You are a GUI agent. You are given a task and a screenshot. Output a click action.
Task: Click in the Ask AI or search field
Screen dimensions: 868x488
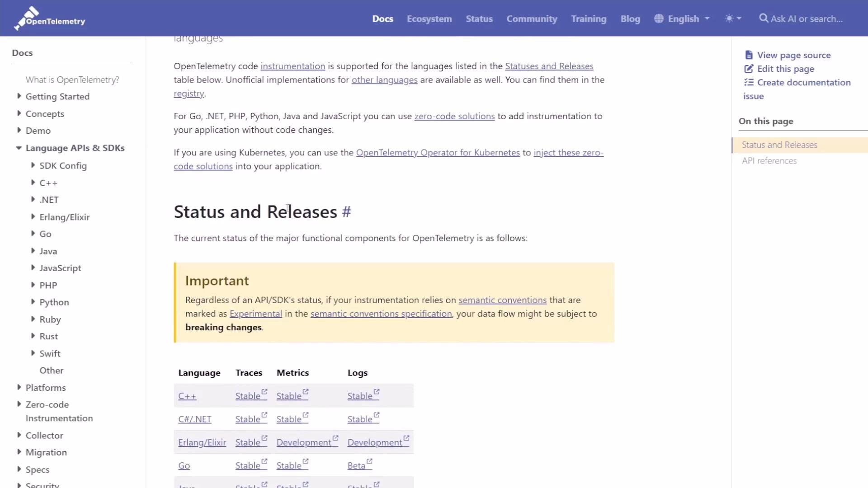tap(807, 19)
